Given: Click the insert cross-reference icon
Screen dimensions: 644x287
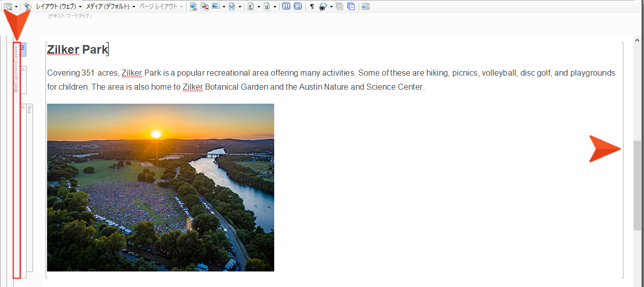Looking at the screenshot, I should [x=205, y=7].
